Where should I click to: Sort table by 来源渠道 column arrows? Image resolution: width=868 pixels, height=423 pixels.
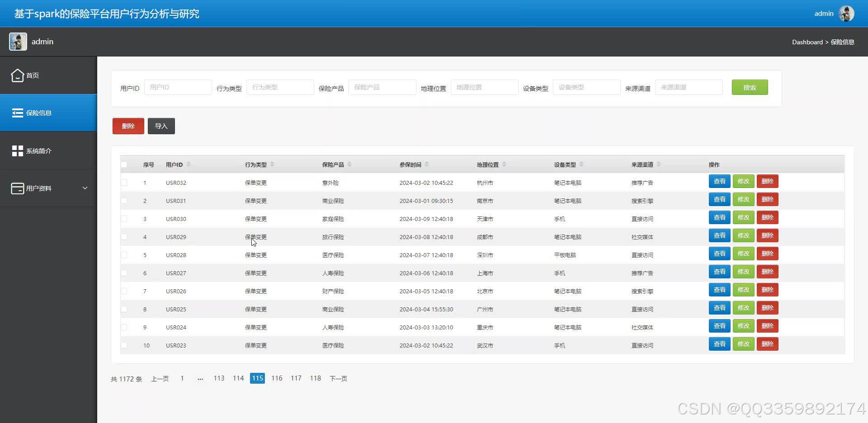coord(659,164)
